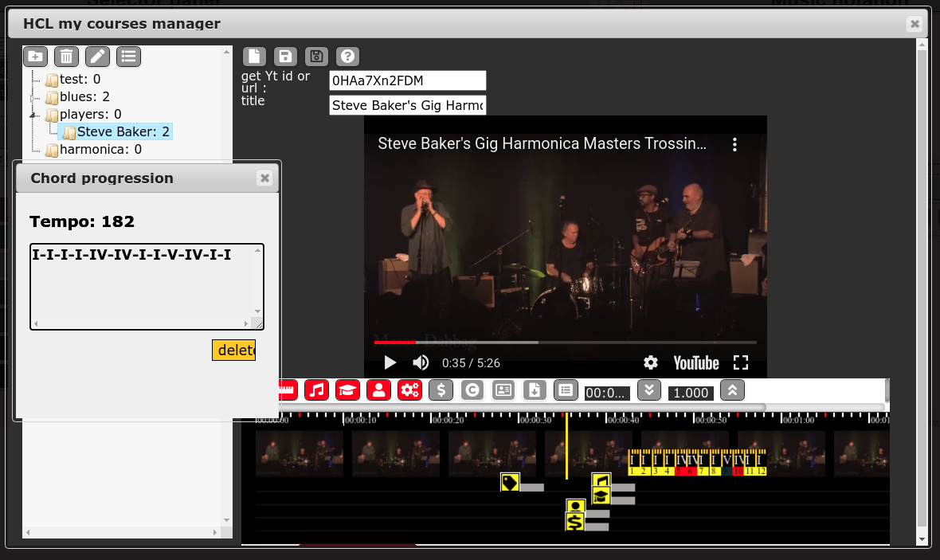Click the 00:00:50 ruler mark
The image size is (940, 560).
(711, 421)
